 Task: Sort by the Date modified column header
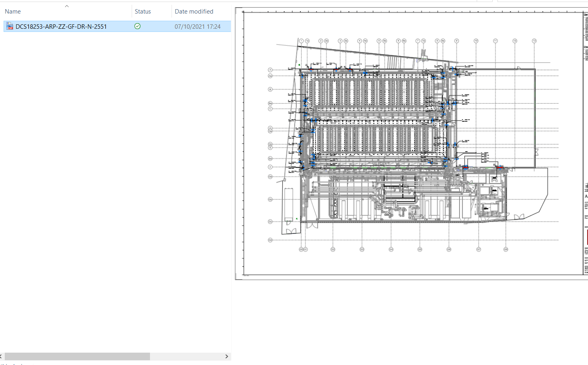click(194, 12)
